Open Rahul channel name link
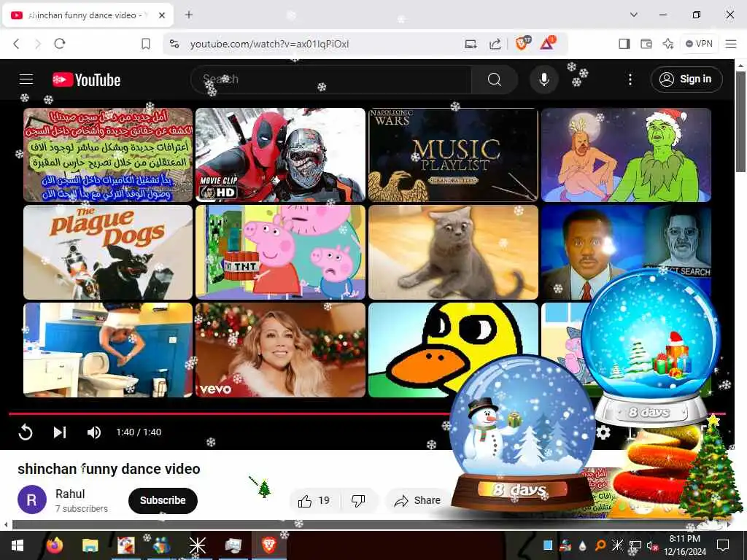 [x=70, y=494]
